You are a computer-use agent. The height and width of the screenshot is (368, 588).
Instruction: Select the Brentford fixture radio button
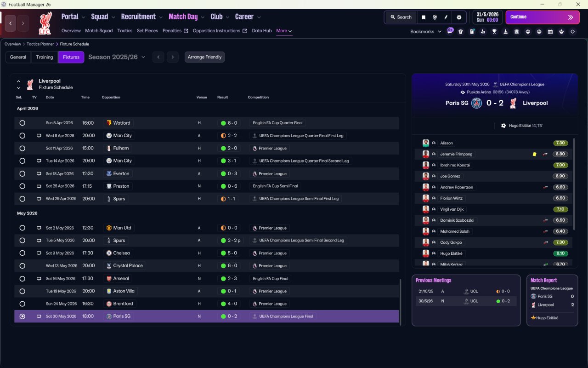tap(22, 304)
